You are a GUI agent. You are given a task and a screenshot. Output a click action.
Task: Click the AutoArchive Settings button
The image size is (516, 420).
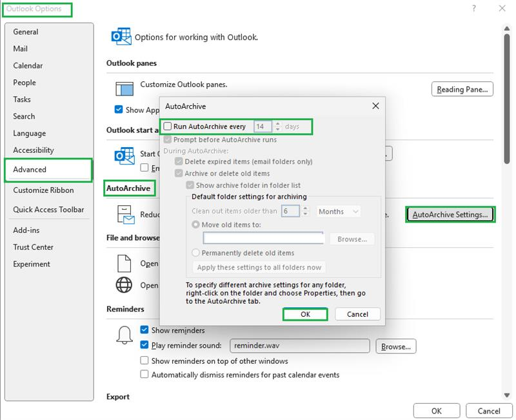(x=450, y=215)
